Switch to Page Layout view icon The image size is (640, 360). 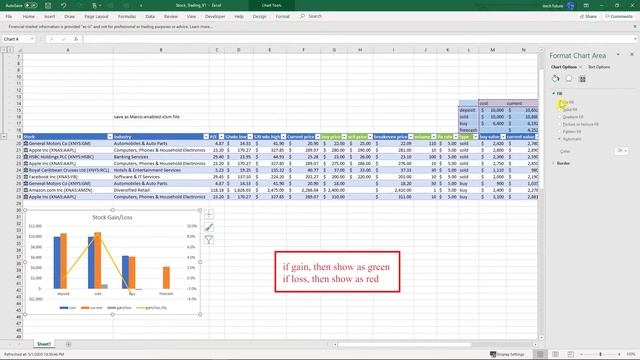coord(556,354)
